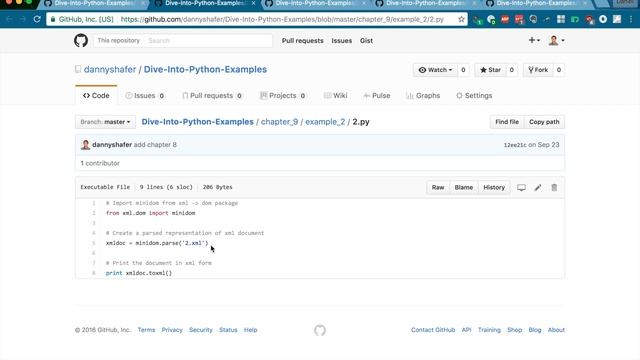Open the Wiki tab
The width and height of the screenshot is (640, 360).
pyautogui.click(x=336, y=96)
